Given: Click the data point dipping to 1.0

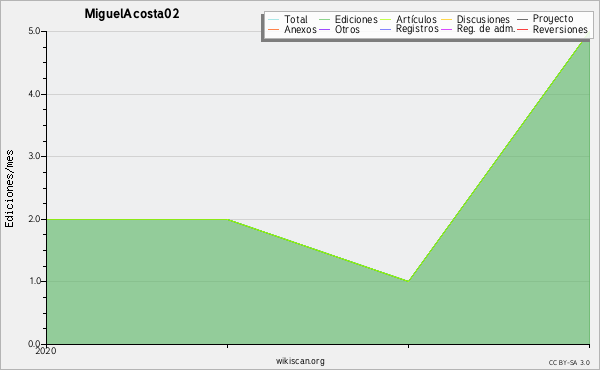Looking at the screenshot, I should pos(408,281).
